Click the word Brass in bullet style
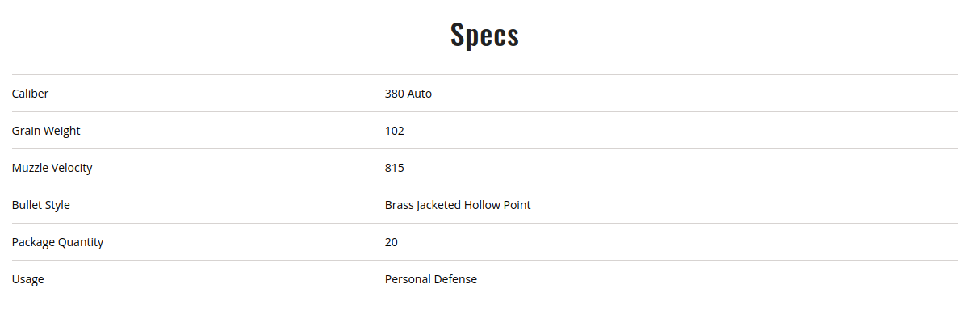The height and width of the screenshot is (322, 980). (x=399, y=205)
